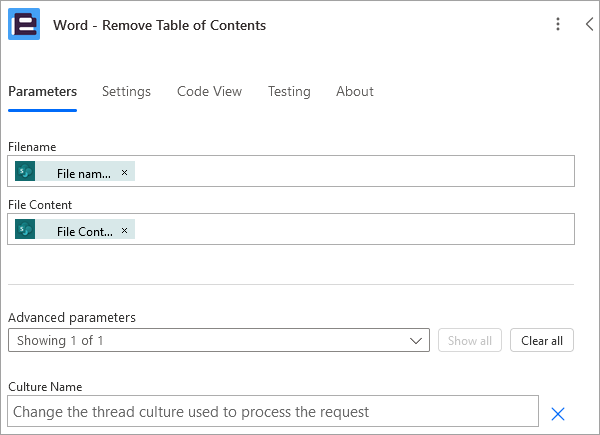Click SharePoint icon in File Content token
This screenshot has height=435, width=600.
[x=25, y=229]
